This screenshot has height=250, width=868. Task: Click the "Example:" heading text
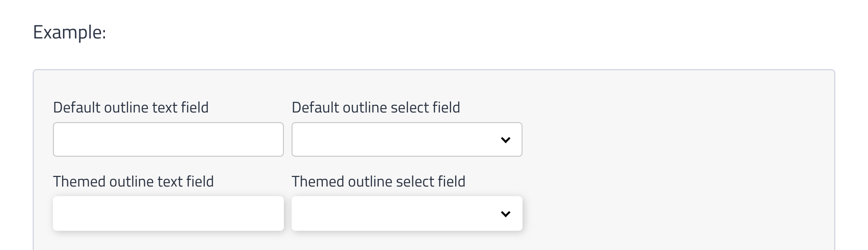(x=69, y=32)
